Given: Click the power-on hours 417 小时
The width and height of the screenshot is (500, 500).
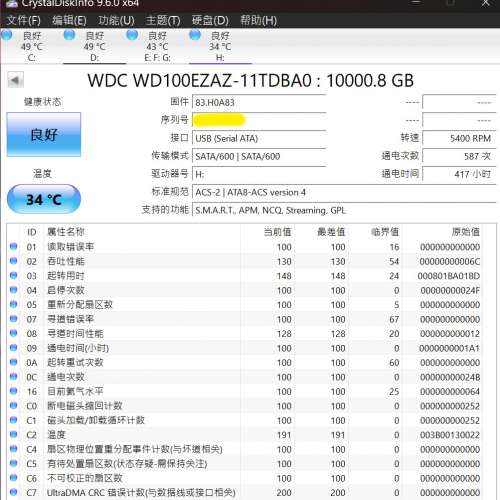Looking at the screenshot, I should click(x=459, y=174).
